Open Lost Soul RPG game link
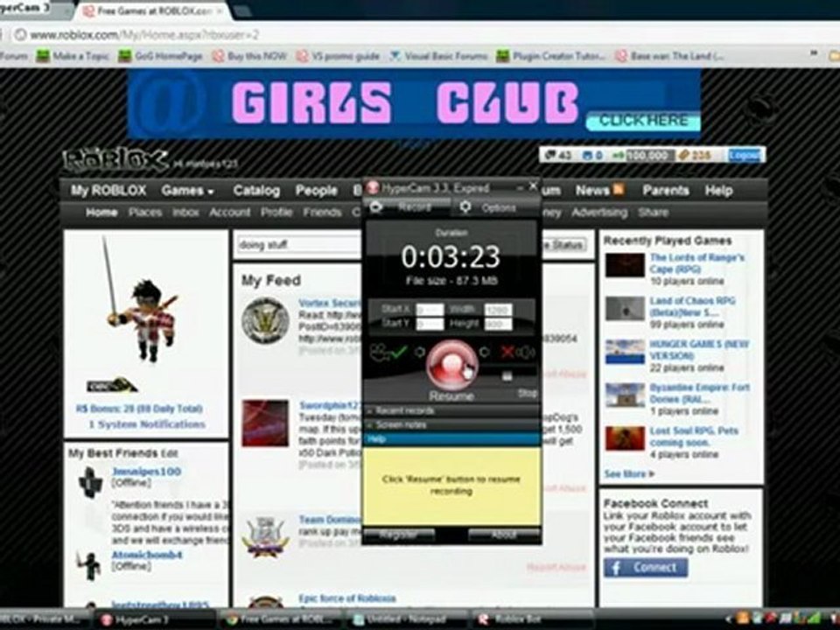This screenshot has width=840, height=630. [x=693, y=437]
